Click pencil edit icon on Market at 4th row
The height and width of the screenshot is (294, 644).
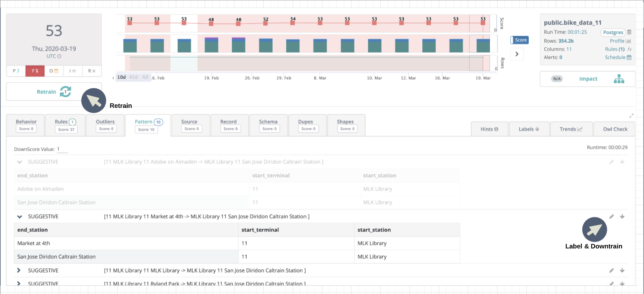point(611,216)
